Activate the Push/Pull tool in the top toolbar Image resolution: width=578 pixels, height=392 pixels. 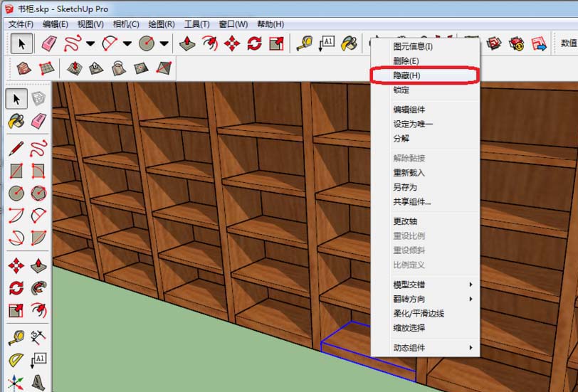pos(187,43)
